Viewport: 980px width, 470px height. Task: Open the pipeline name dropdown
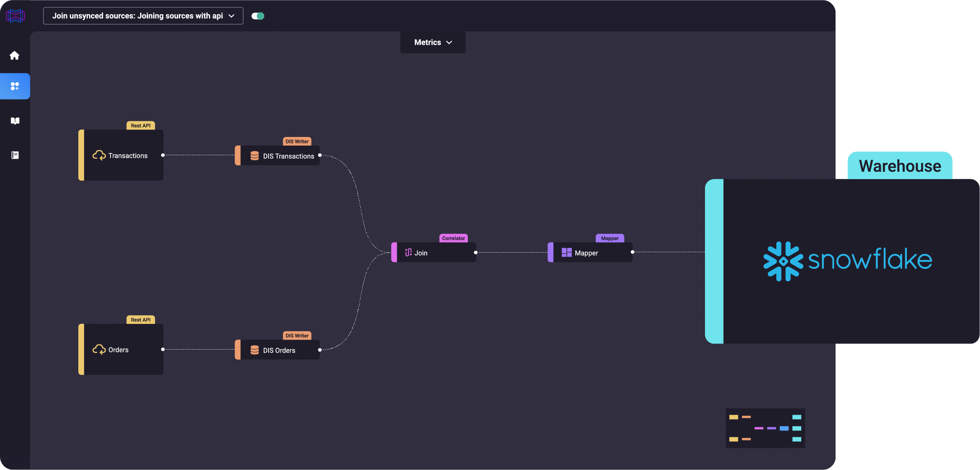point(143,16)
